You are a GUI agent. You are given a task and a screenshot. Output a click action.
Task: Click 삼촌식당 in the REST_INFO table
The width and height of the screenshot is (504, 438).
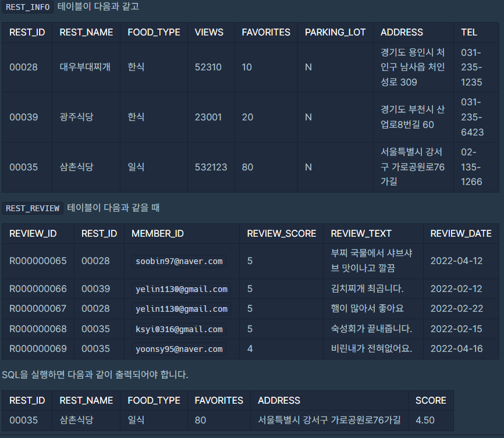[76, 167]
